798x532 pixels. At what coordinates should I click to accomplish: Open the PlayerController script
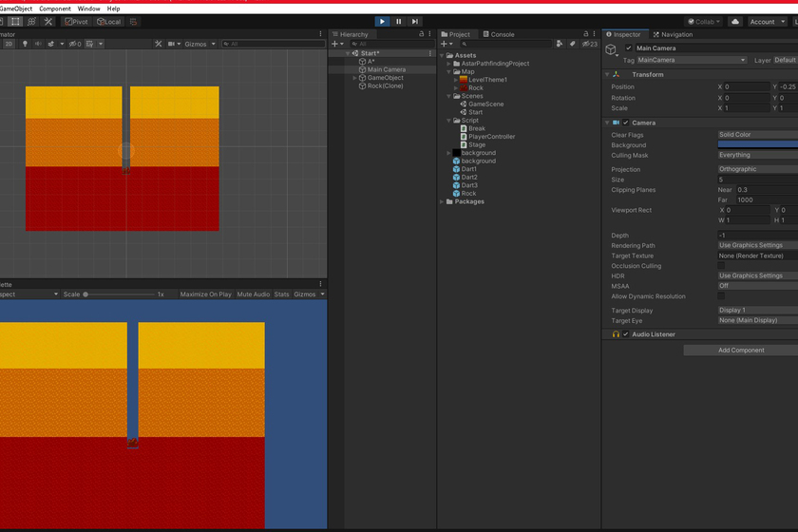point(491,137)
